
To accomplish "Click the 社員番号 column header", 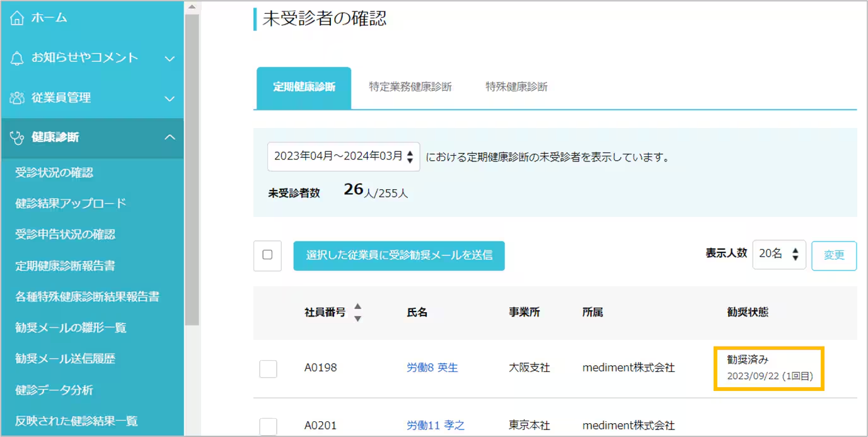I will (x=325, y=312).
